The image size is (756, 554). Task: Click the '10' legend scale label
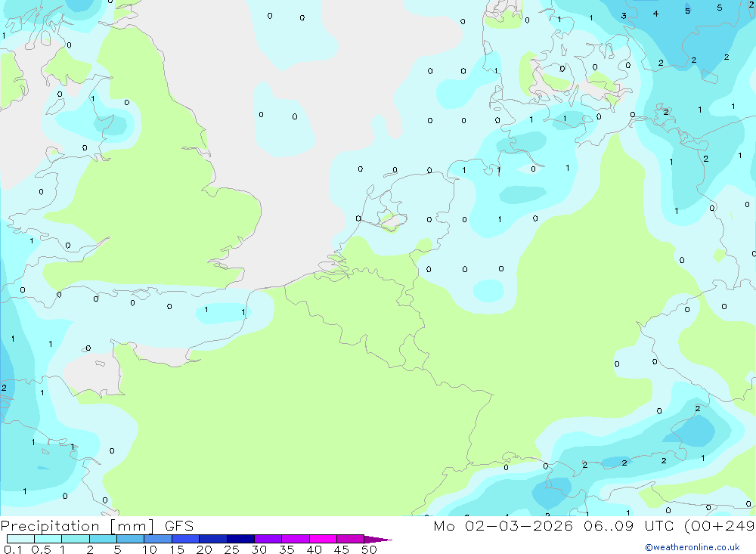(150, 549)
